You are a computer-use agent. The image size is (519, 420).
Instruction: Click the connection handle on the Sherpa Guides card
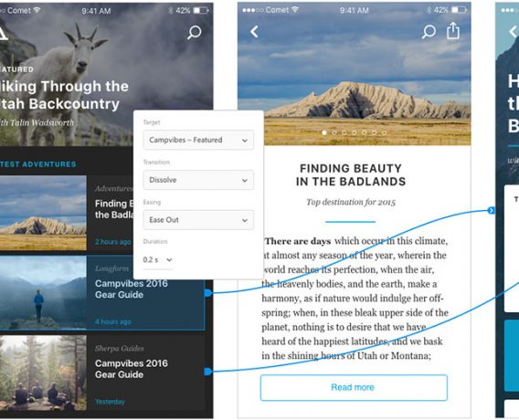pyautogui.click(x=208, y=372)
